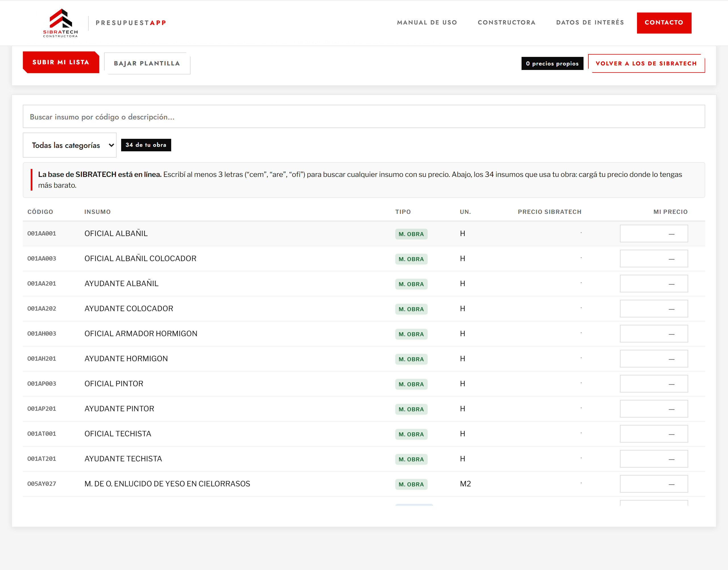Expand the Todas las categorías dropdown

tap(70, 145)
